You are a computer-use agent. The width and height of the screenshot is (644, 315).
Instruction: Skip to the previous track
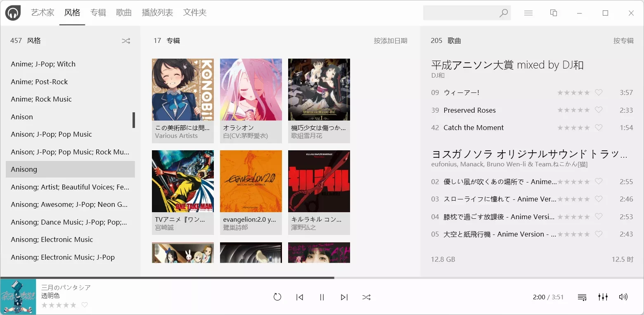(300, 297)
